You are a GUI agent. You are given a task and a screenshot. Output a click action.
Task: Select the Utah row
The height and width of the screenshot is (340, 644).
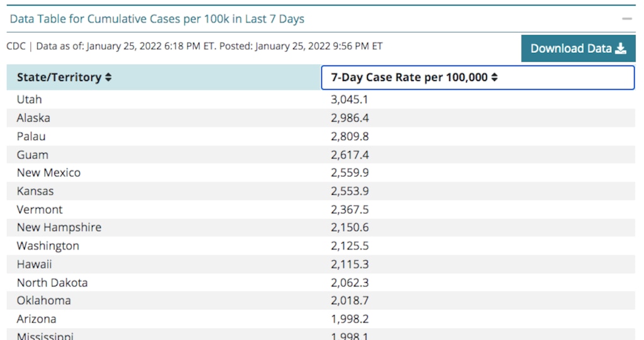pyautogui.click(x=30, y=99)
